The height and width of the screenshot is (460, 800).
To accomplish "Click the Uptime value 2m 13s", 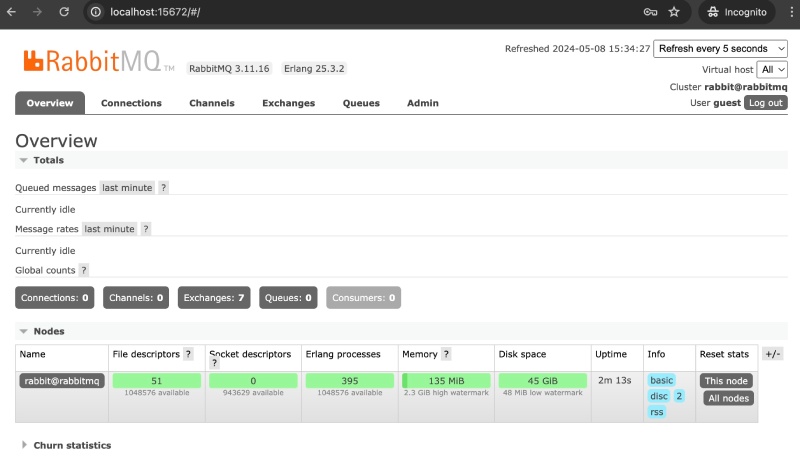I will click(x=614, y=380).
